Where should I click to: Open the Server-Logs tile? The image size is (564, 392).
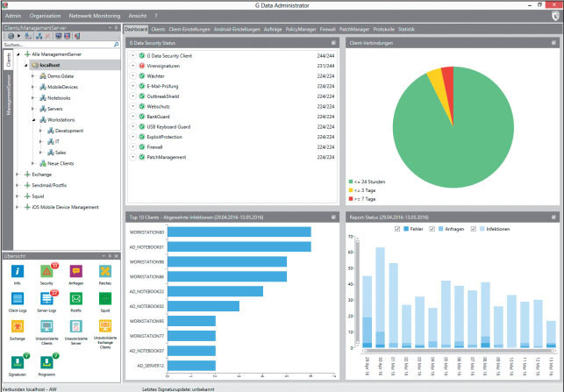(46, 298)
